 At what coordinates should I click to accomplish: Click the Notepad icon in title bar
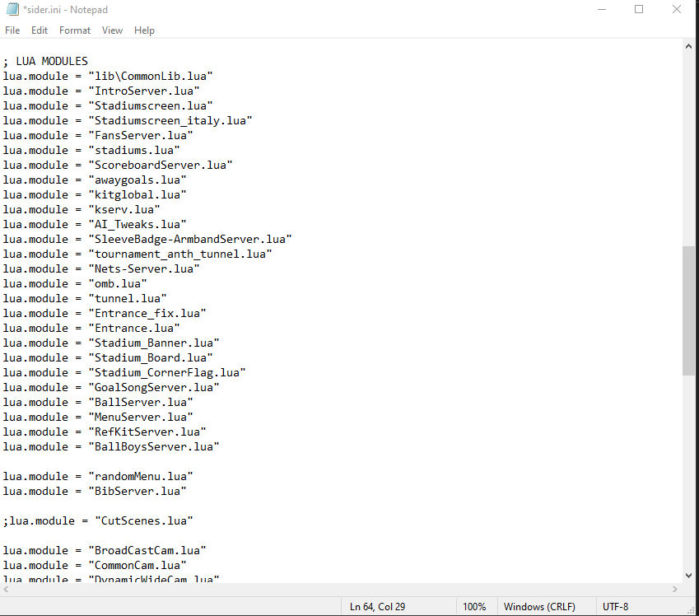12,9
